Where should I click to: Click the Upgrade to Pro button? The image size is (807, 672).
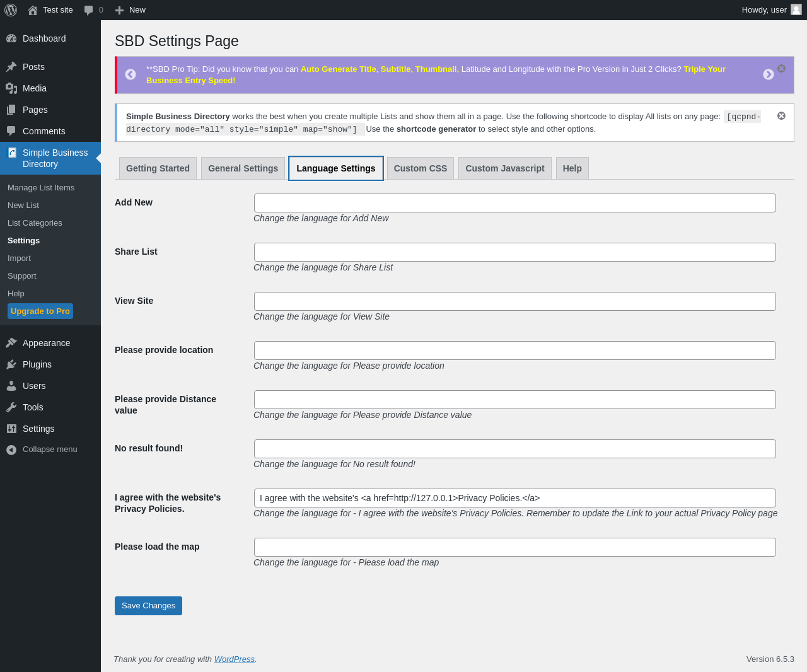pos(40,311)
